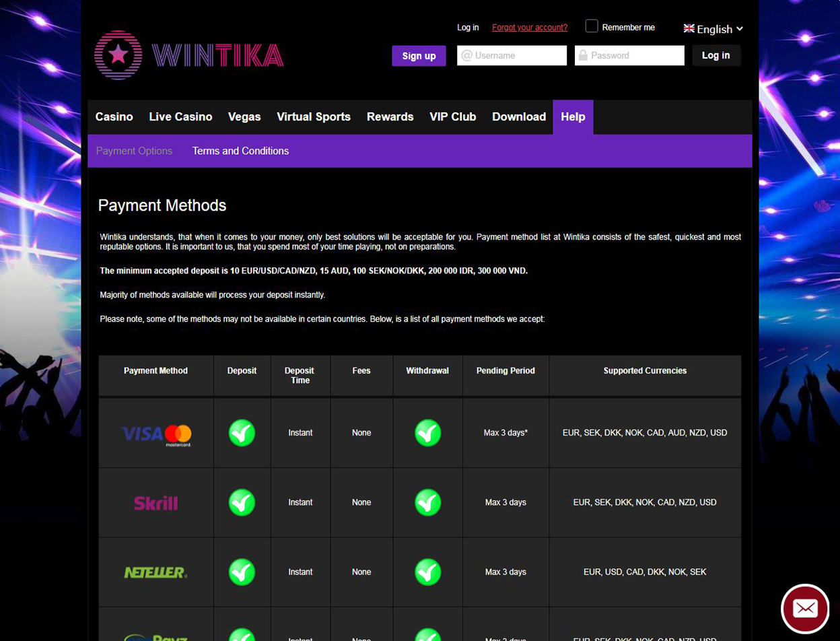Click Visa row 'Instant' deposit time

pos(300,433)
